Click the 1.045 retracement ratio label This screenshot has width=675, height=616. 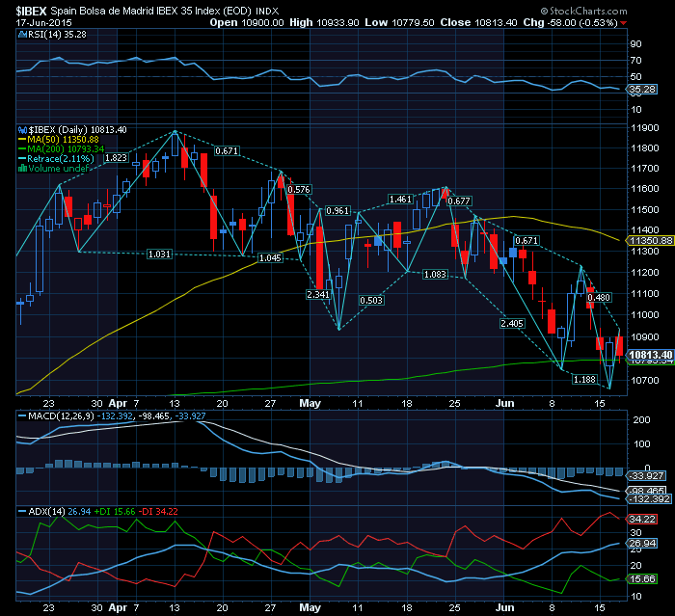(x=270, y=257)
